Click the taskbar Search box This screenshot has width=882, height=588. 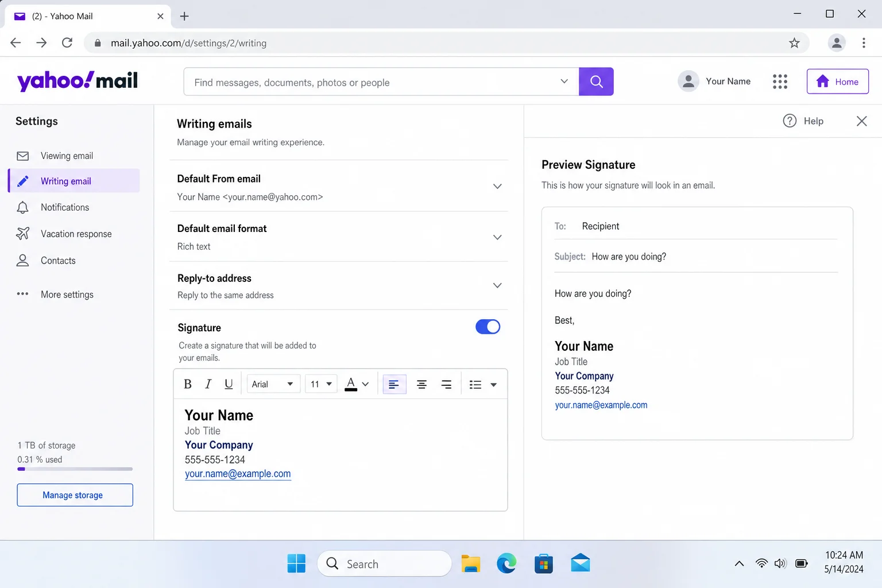coord(384,564)
